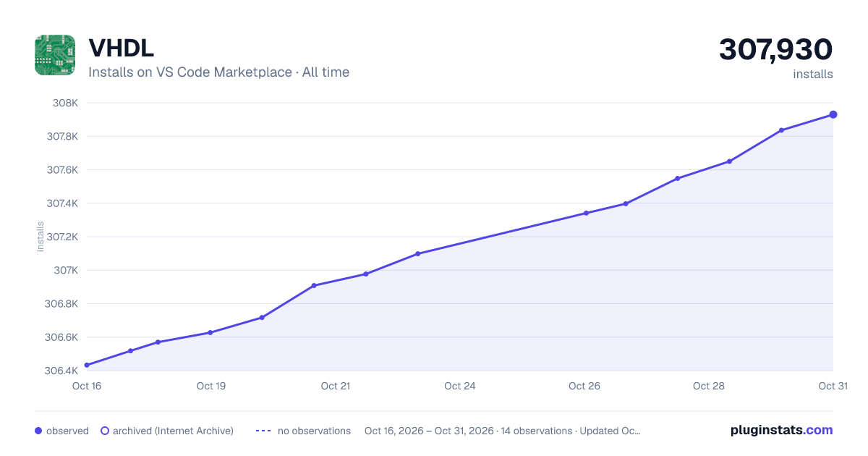Click the 306.6K y-axis label

coord(61,337)
